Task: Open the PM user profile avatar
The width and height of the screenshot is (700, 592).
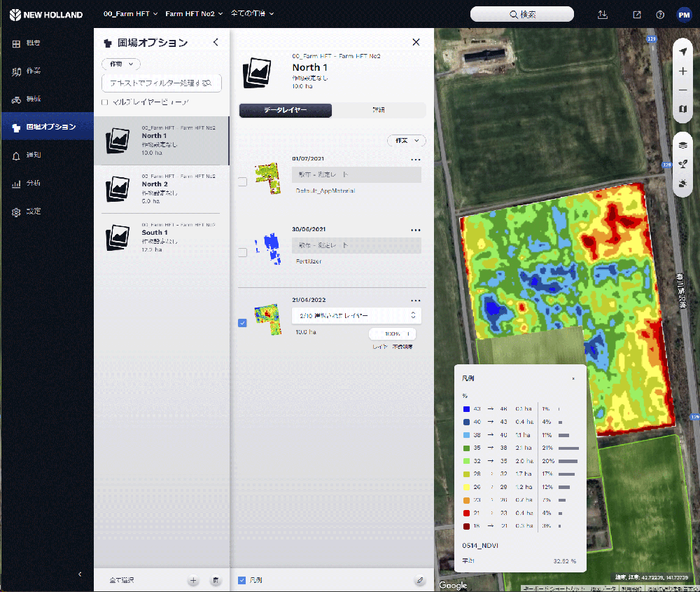Action: click(684, 15)
